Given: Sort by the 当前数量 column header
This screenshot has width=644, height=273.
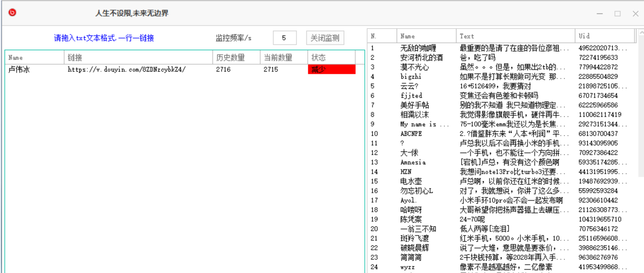Looking at the screenshot, I should tap(284, 57).
